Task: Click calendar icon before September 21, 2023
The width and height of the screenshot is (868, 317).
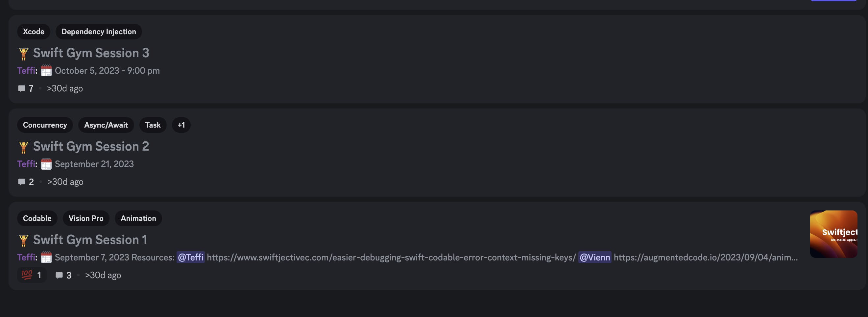Action: pyautogui.click(x=46, y=164)
